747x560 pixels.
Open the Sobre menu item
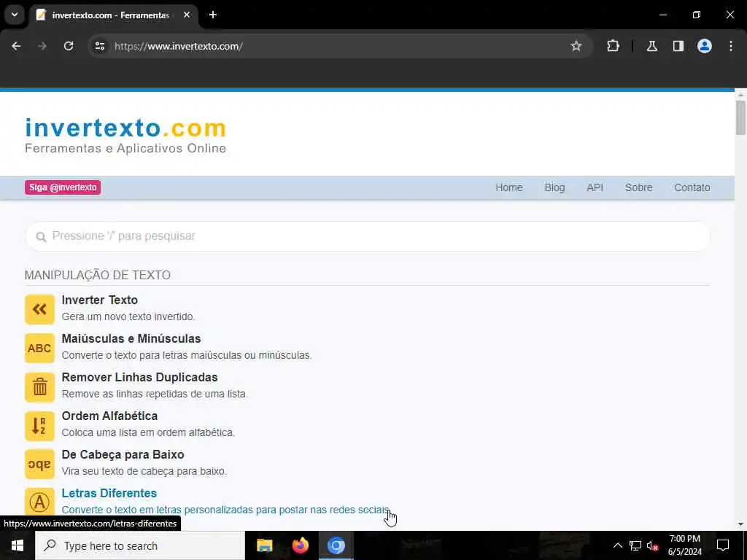(x=638, y=187)
